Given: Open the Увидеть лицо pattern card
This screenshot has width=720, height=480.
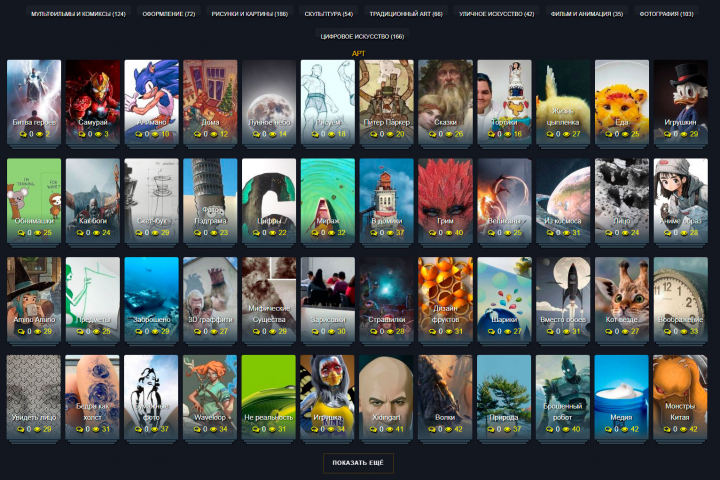Looking at the screenshot, I should 34,397.
